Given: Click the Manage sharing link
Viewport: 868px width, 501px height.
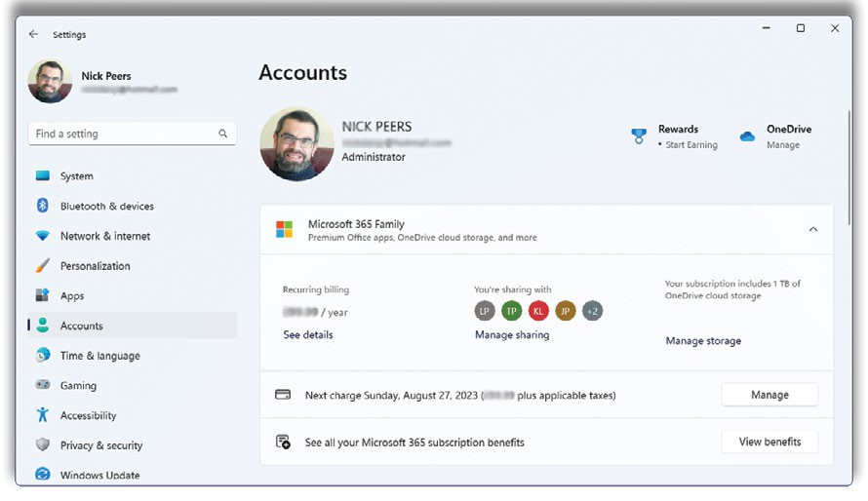Looking at the screenshot, I should click(x=512, y=334).
